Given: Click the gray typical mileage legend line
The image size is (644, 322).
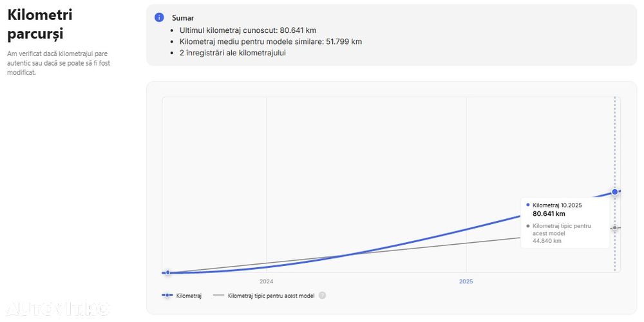Looking at the screenshot, I should (218, 296).
